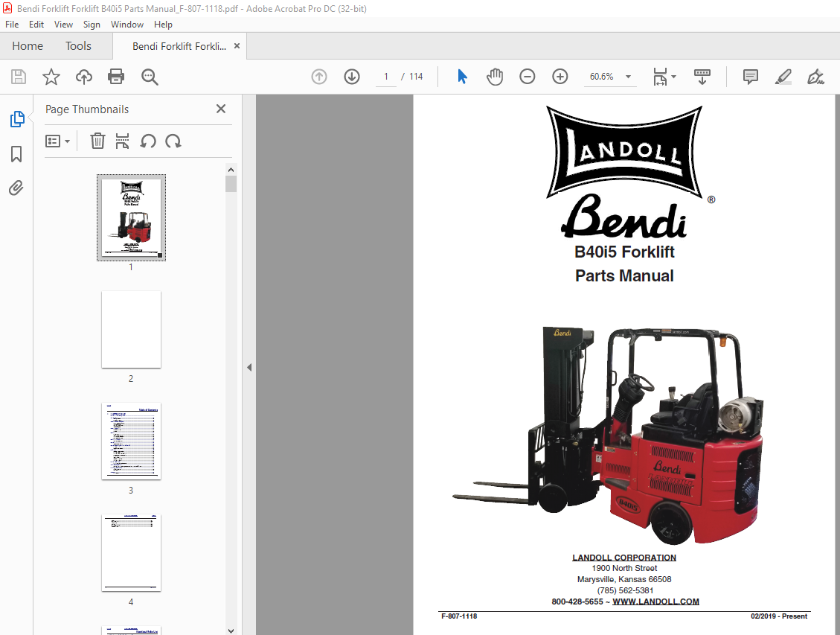This screenshot has width=840, height=635.
Task: Click the thumbnail panel scrollbar handle
Action: click(231, 184)
